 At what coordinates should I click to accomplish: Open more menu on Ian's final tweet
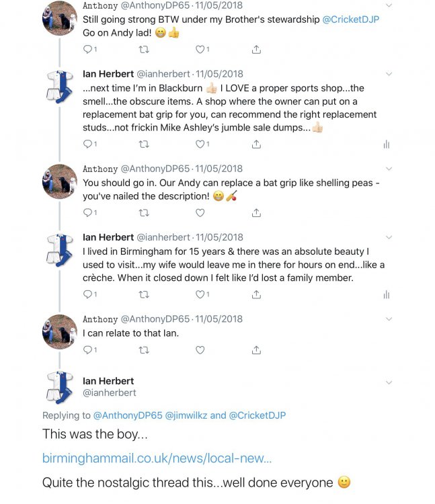point(389,382)
